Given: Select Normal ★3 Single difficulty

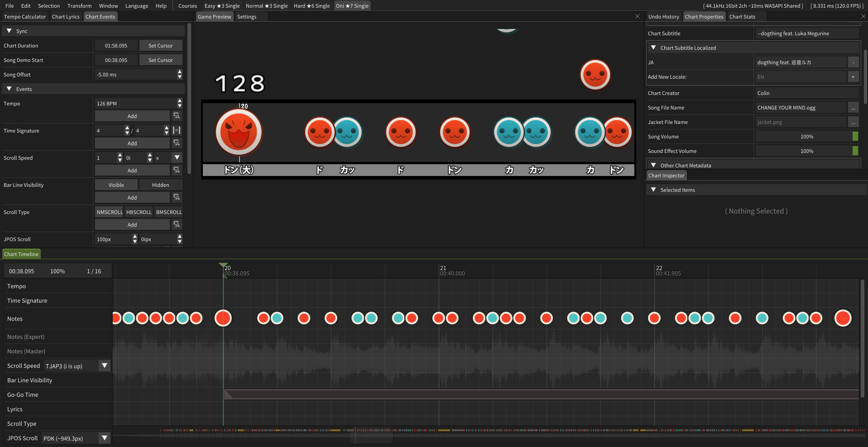Looking at the screenshot, I should [x=267, y=6].
